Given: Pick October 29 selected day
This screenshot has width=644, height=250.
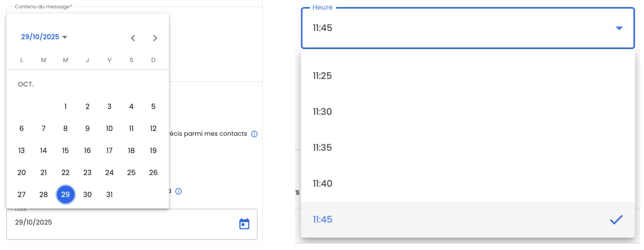Looking at the screenshot, I should coord(65,195).
